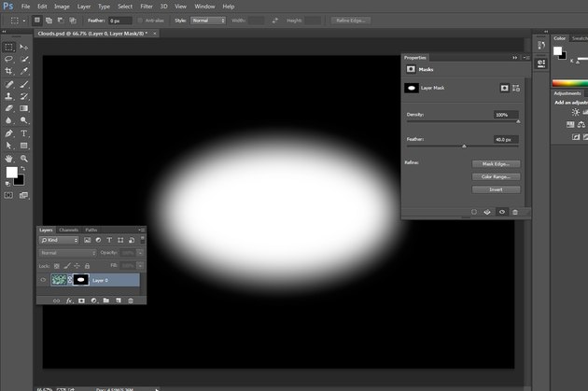Click Feather value field in options bar

tap(120, 21)
